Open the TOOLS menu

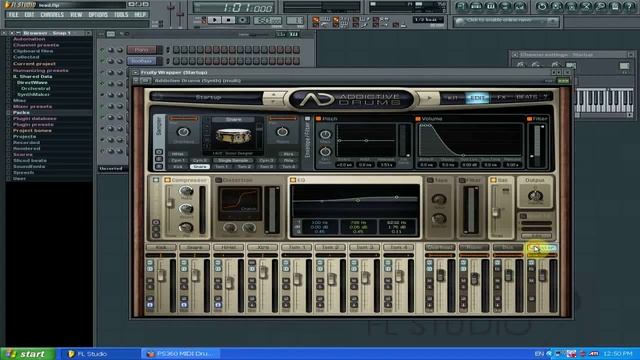pyautogui.click(x=121, y=14)
